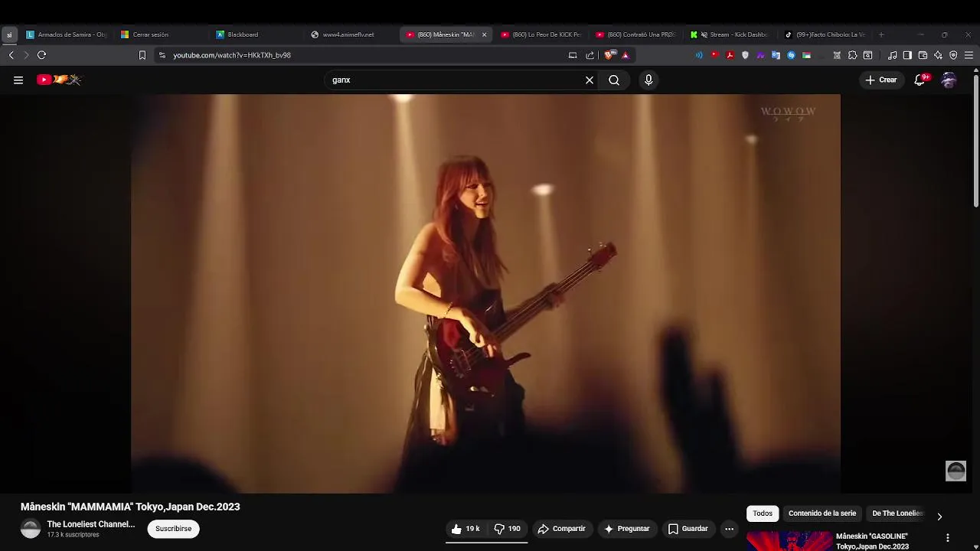
Task: Open the YouTube account avatar menu
Action: 949,80
